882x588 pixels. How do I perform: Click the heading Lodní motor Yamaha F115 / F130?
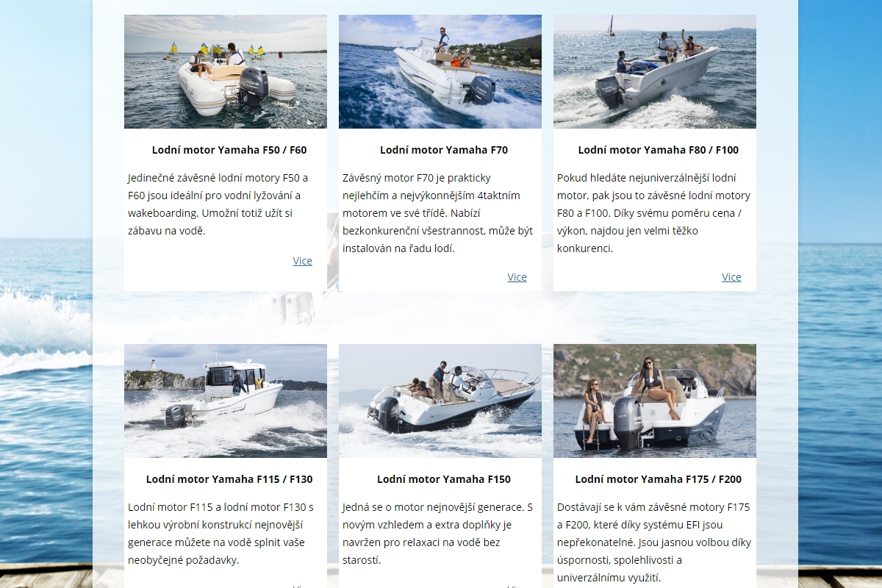[x=229, y=479]
